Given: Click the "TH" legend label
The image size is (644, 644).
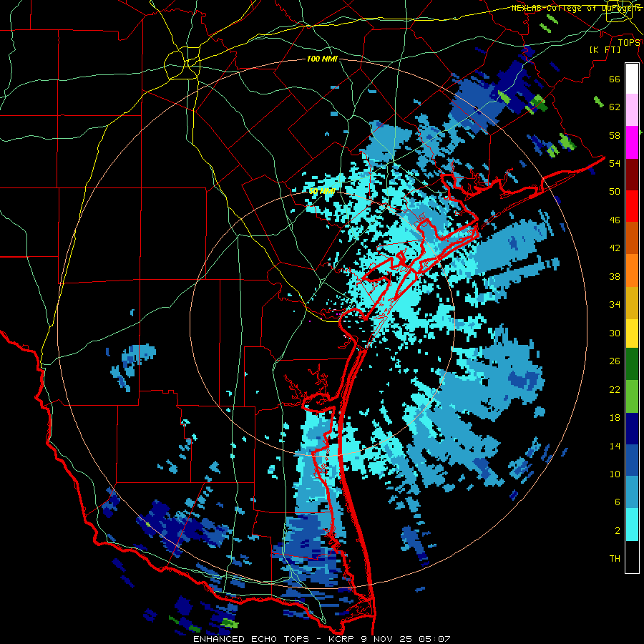Looking at the screenshot, I should pyautogui.click(x=615, y=559).
